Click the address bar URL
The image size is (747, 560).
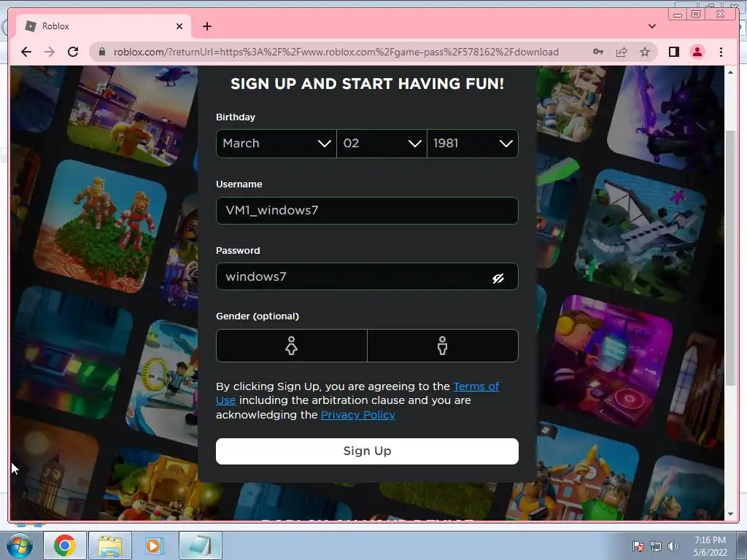click(336, 52)
